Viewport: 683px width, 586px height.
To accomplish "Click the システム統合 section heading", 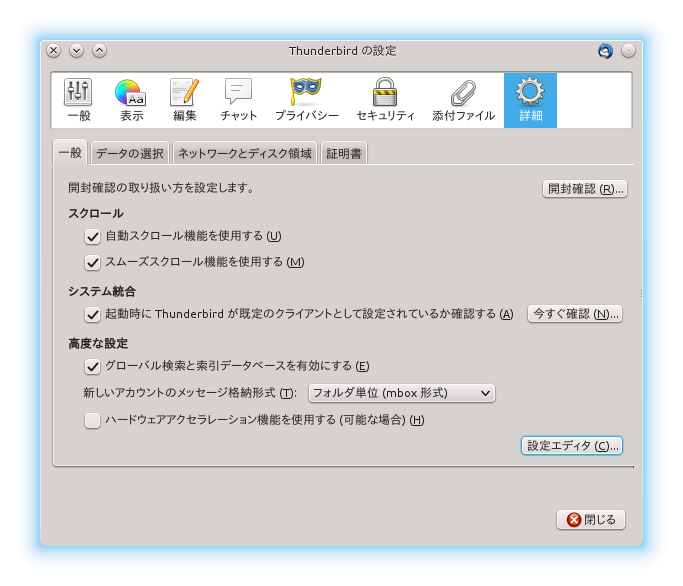I will coord(102,291).
